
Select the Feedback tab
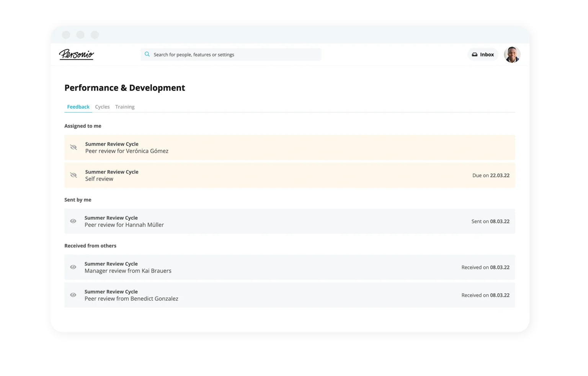click(78, 107)
